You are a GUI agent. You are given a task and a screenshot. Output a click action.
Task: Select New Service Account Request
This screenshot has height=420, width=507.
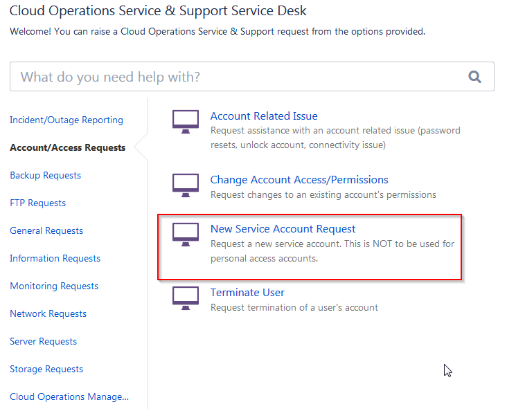pos(283,229)
